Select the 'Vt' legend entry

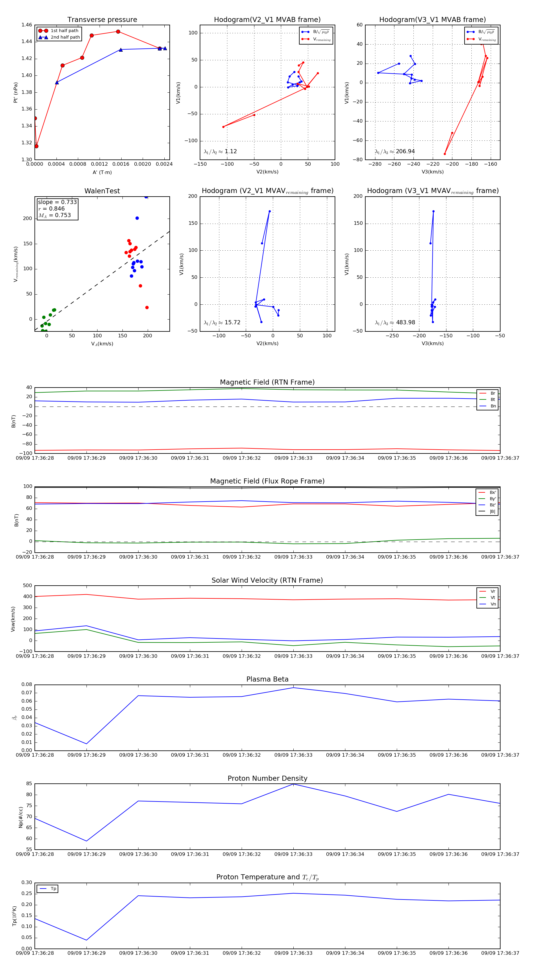coord(487,598)
